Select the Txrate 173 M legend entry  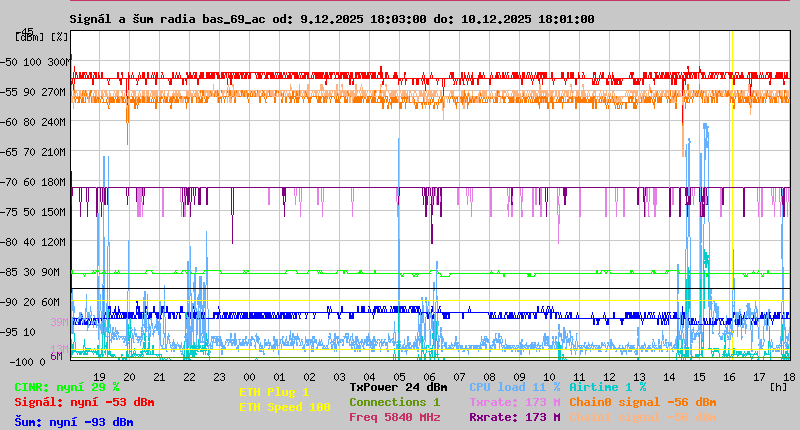tap(514, 402)
